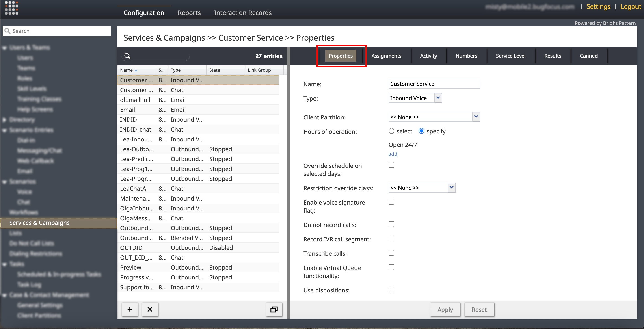
Task: Collapse the Users & Teams tree section
Action: click(4, 48)
